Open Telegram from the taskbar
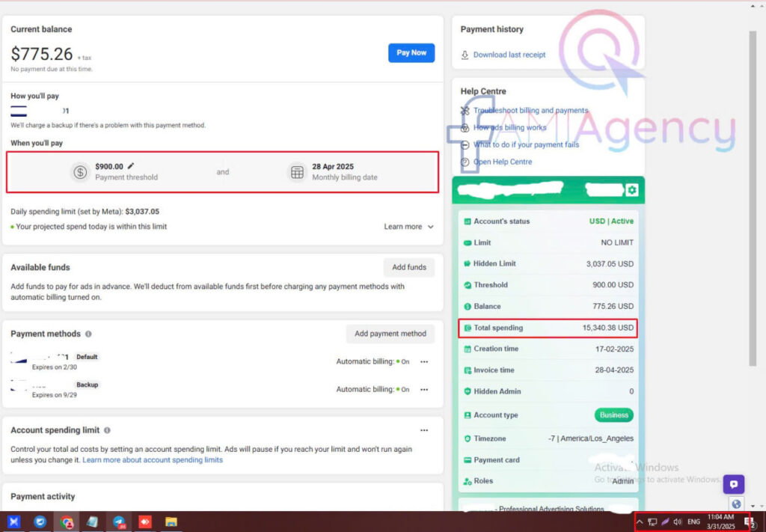This screenshot has height=532, width=766. coord(119,522)
